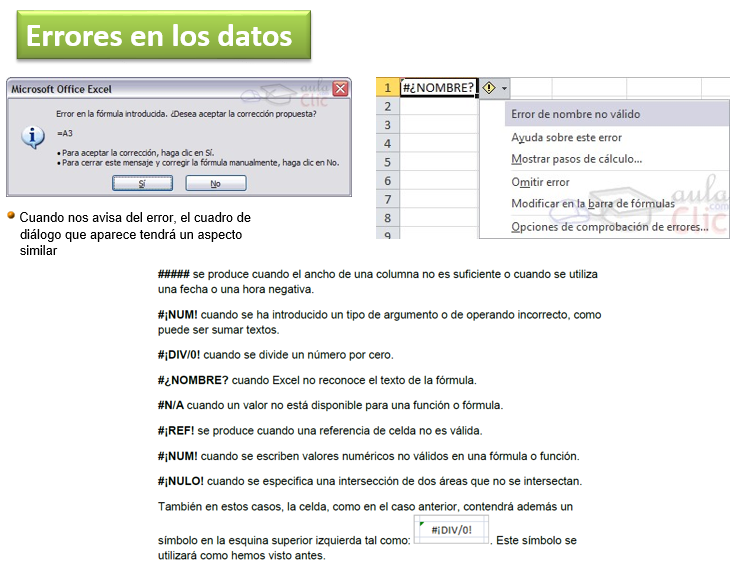Select row header 7 in spreadsheet
Screen dimensions: 747x575
coord(387,199)
